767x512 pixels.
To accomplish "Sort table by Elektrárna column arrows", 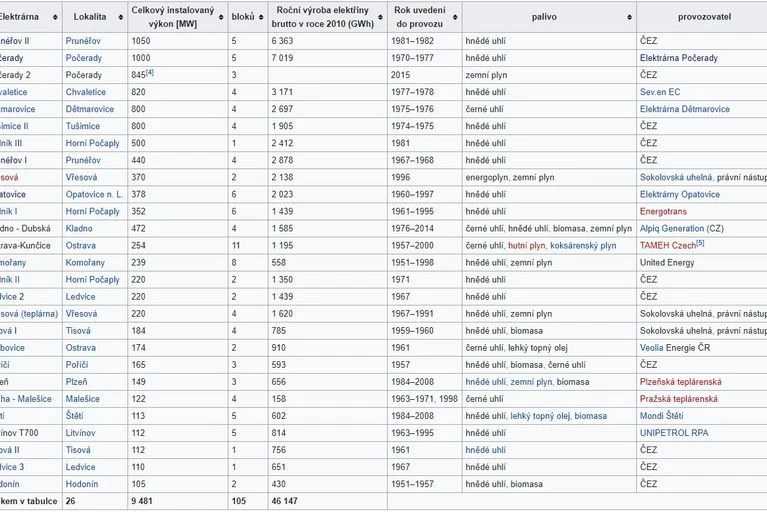I will (55, 17).
